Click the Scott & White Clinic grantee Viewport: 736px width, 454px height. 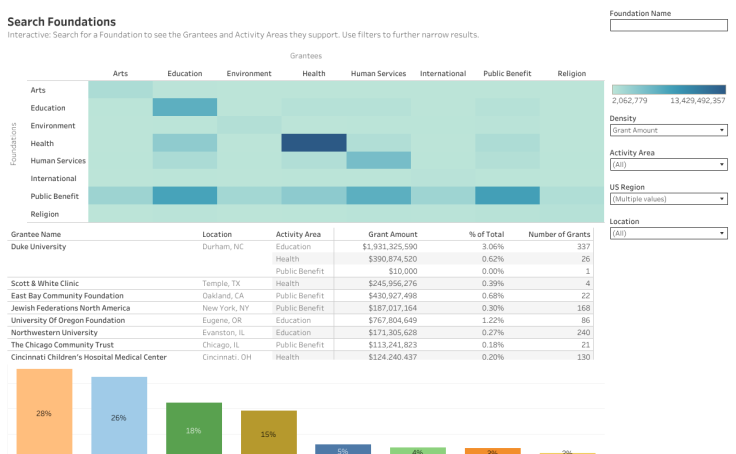coord(48,283)
